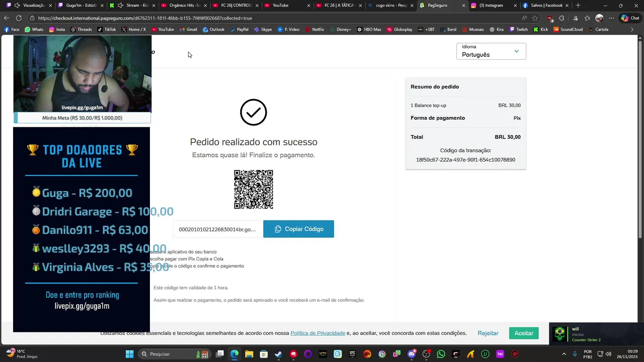Reject cookies with Rejeitar
Screen dimensions: 644x362
(x=488, y=333)
